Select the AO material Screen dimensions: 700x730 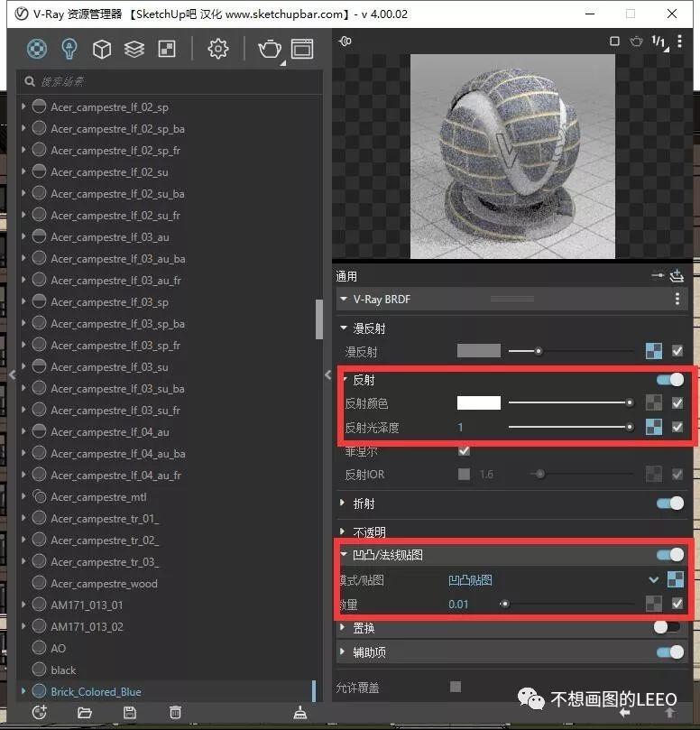(x=58, y=648)
